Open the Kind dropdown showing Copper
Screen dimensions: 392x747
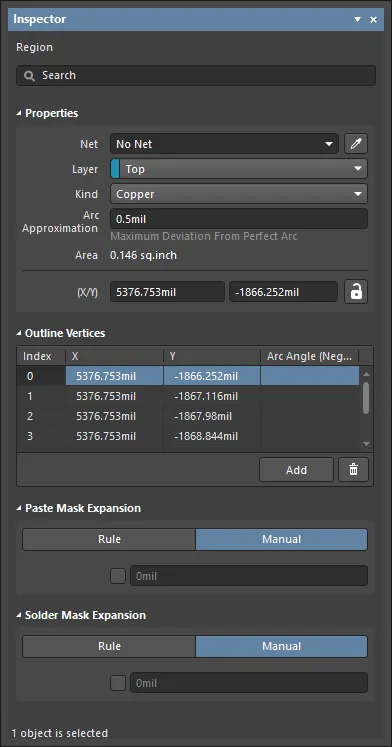coord(239,194)
